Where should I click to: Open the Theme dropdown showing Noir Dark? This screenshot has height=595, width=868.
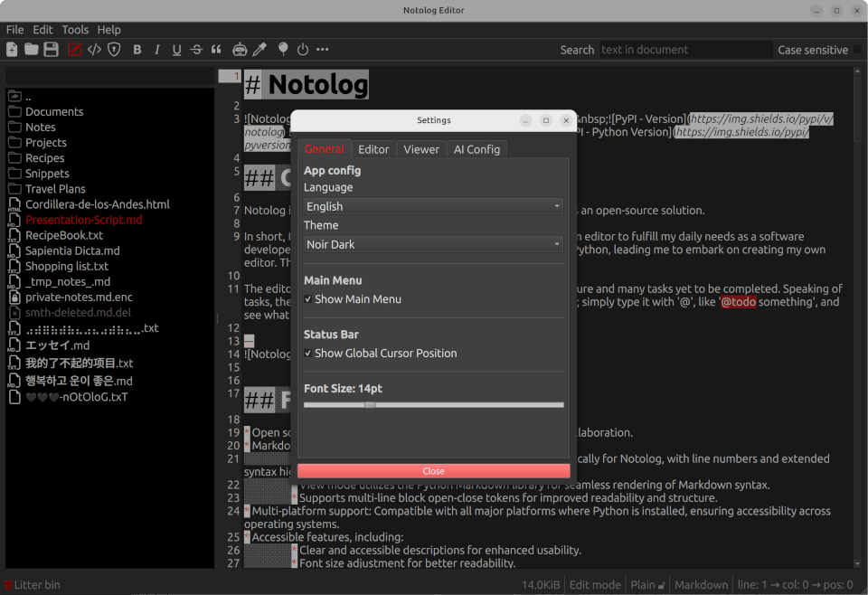pos(433,244)
